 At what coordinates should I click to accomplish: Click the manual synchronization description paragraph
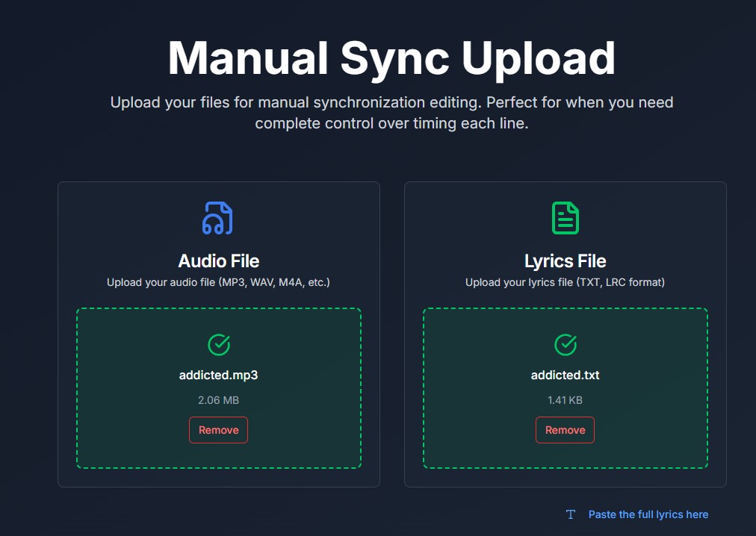[391, 113]
